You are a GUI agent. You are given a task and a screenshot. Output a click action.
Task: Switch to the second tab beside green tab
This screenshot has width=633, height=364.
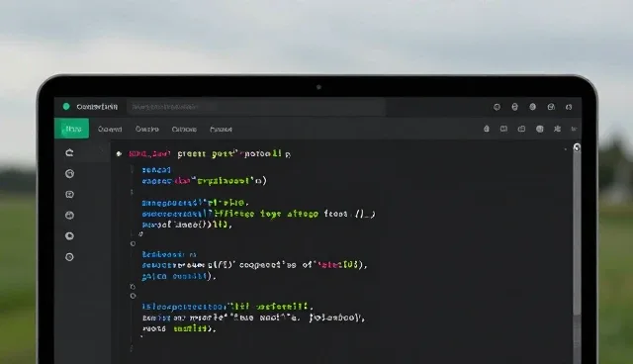(110, 130)
